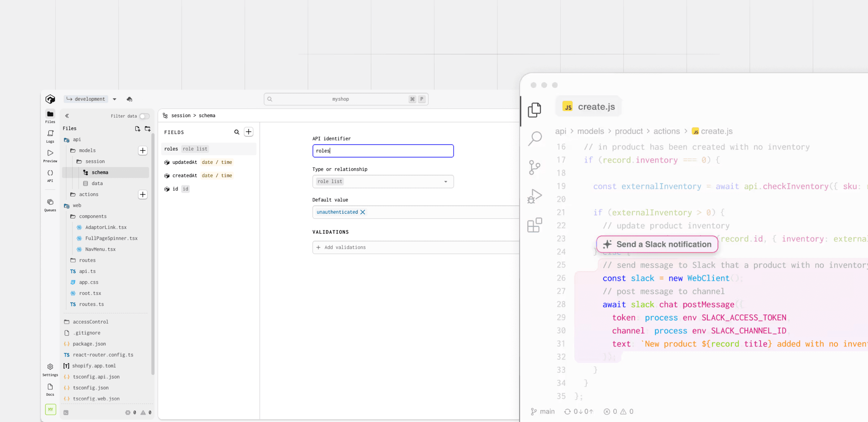Click the API identifier input field

pos(383,151)
